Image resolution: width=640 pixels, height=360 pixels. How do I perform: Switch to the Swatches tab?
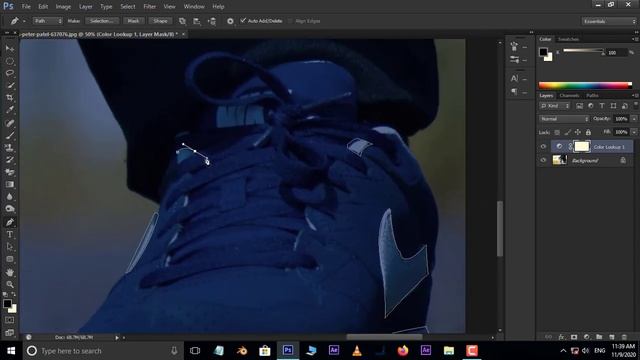568,39
